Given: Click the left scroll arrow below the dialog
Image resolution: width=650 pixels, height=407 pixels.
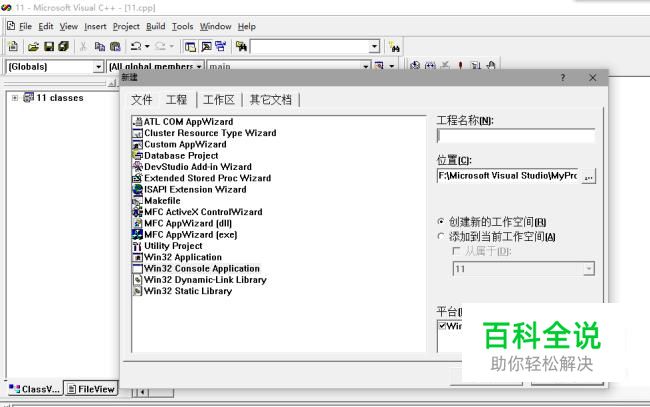Looking at the screenshot, I should click(x=142, y=392).
